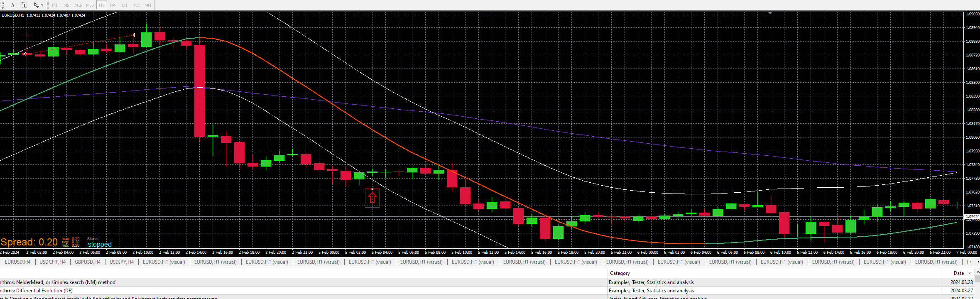The image size is (980, 299).
Task: Click the articles list scrollbar up arrow
Action: (978, 272)
